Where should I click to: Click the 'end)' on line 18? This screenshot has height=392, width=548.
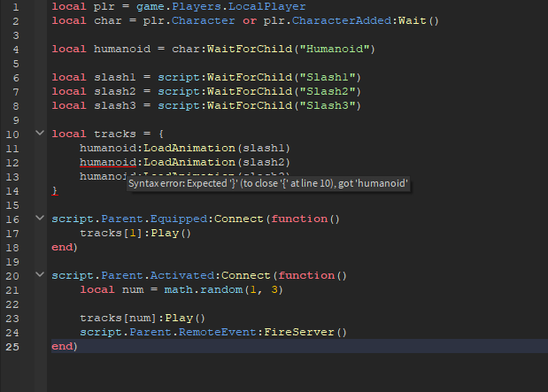coord(65,248)
